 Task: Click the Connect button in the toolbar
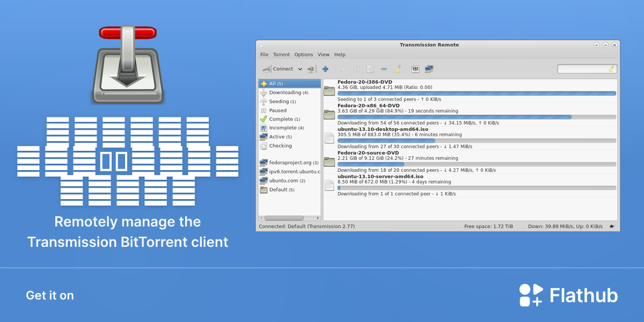(277, 69)
